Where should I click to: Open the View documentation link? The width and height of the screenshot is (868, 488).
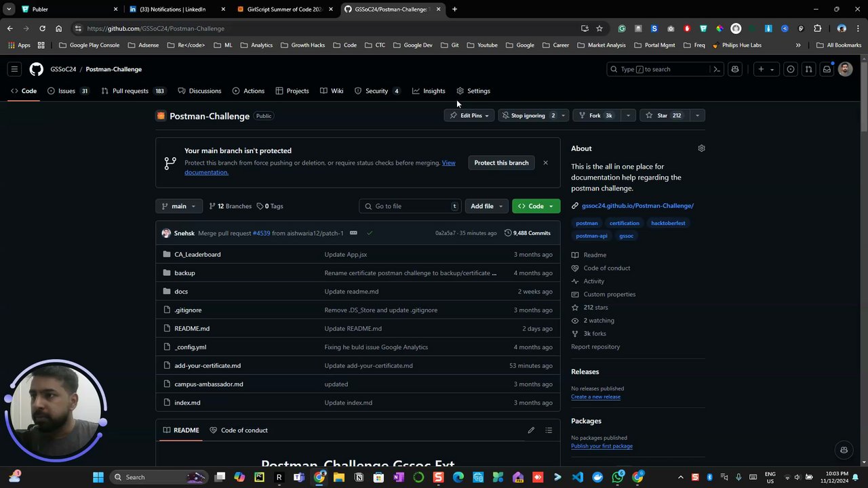coord(320,167)
